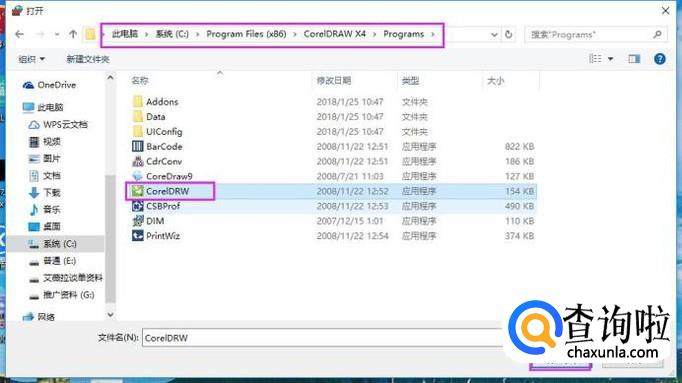Open the view options dropdown arrow

click(610, 59)
